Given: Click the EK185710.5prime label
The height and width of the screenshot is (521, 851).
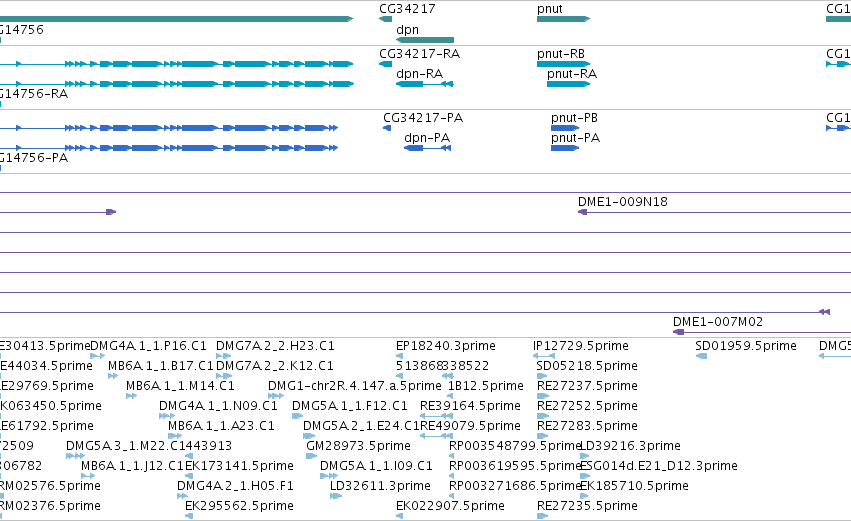Looking at the screenshot, I should (x=634, y=486).
